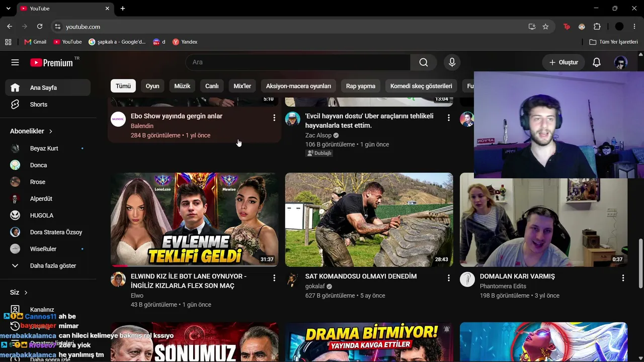Play the 0:37 DOMALAN video thumbnail
The height and width of the screenshot is (362, 644).
click(x=543, y=222)
